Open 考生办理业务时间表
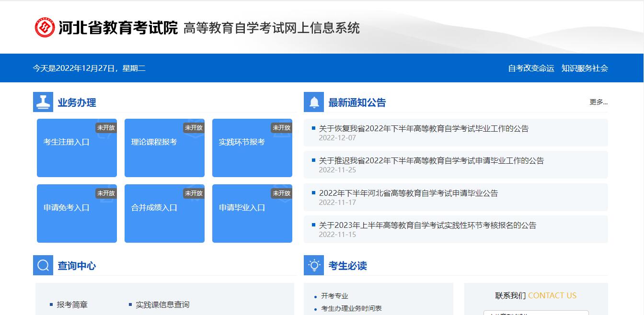644x315 pixels. pyautogui.click(x=351, y=308)
